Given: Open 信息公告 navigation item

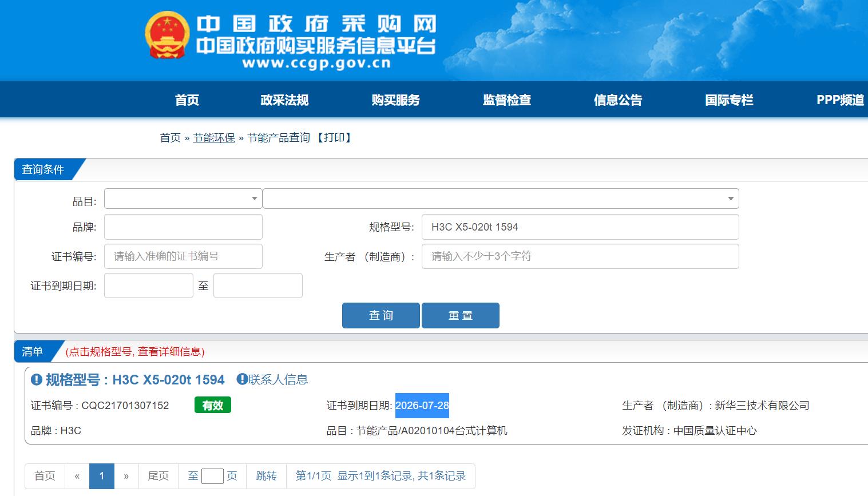Looking at the screenshot, I should (x=618, y=100).
